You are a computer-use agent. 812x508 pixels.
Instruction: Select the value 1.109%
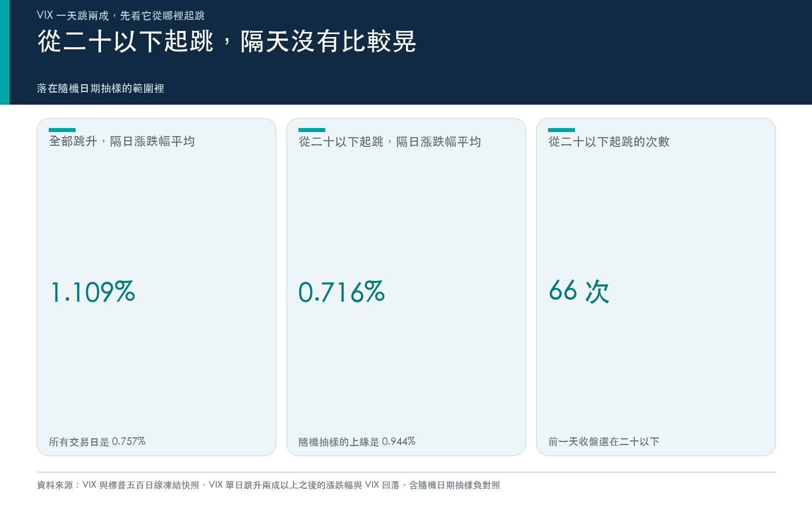coord(93,292)
